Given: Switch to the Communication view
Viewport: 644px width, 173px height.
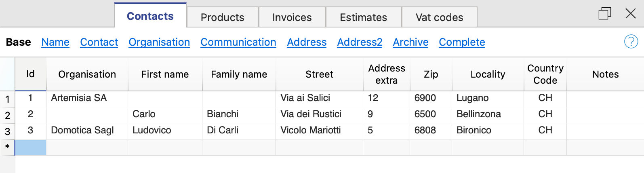Looking at the screenshot, I should point(238,42).
